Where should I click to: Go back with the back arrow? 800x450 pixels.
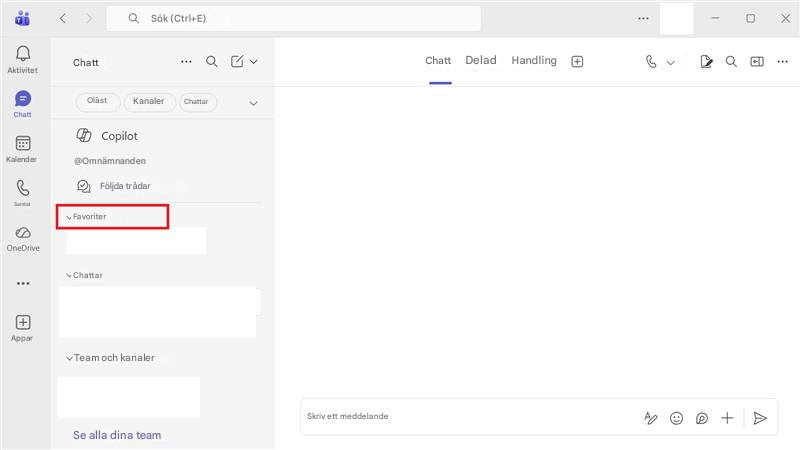(x=63, y=18)
